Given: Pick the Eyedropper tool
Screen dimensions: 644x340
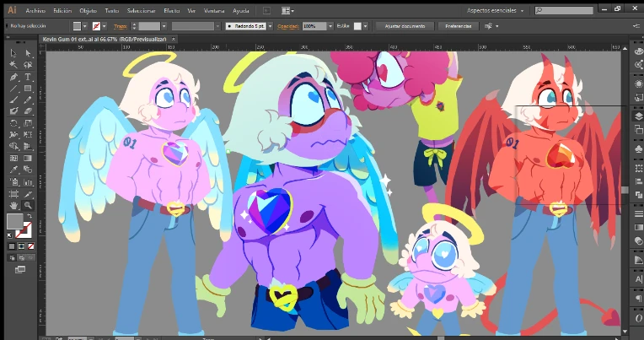Looking at the screenshot, I should pos(13,170).
